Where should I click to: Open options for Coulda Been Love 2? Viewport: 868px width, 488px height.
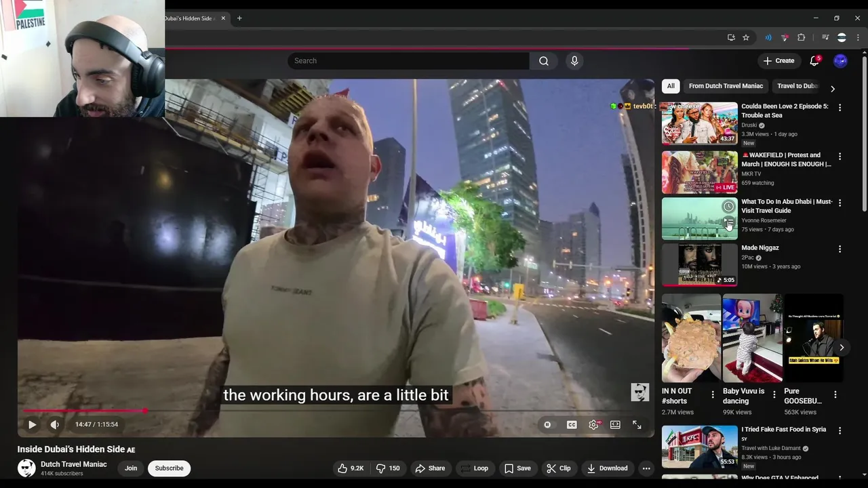840,108
